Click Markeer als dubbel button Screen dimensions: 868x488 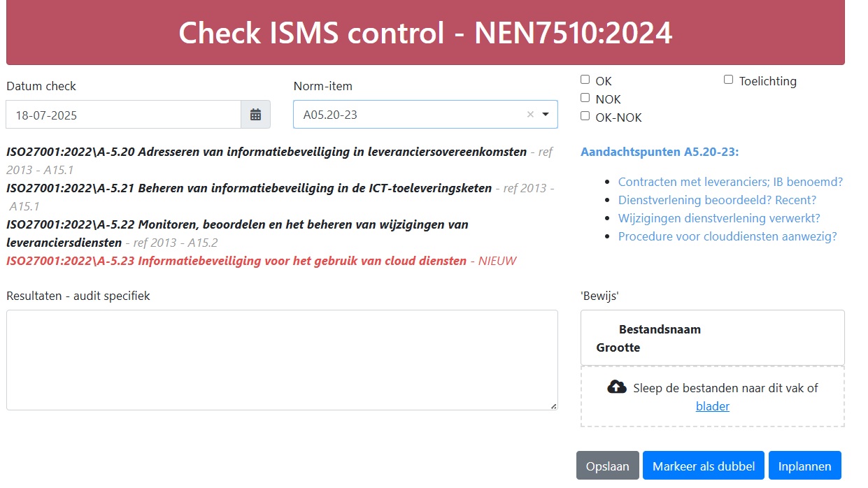(x=704, y=466)
